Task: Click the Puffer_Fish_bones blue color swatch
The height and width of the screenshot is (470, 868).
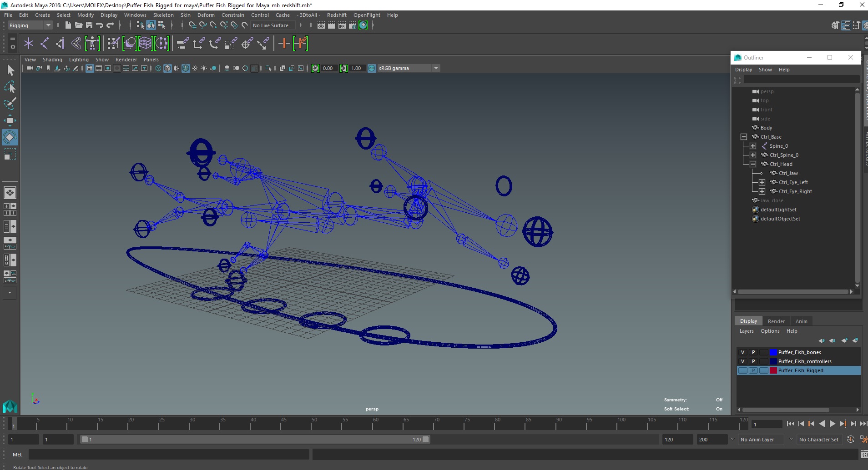Action: point(773,352)
